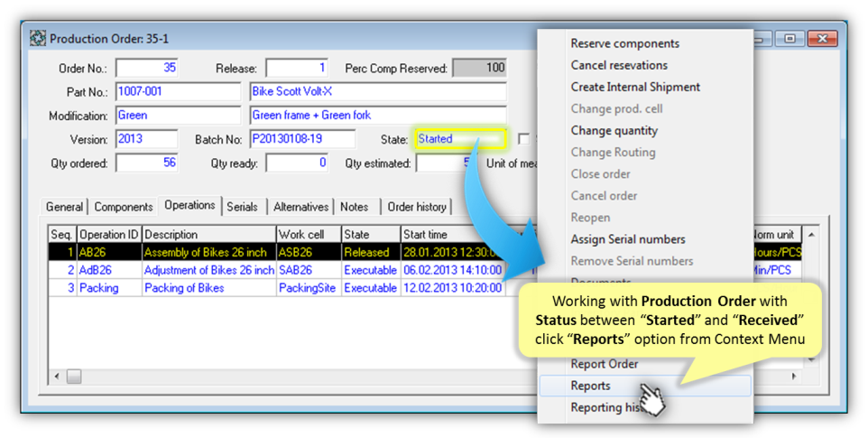This screenshot has width=868, height=438.
Task: Click the Perc Comp Reserved field
Action: (479, 68)
